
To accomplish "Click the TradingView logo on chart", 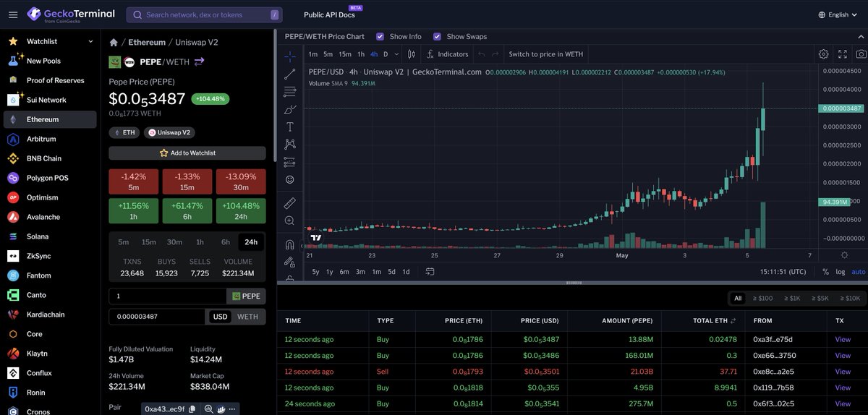I will click(316, 237).
